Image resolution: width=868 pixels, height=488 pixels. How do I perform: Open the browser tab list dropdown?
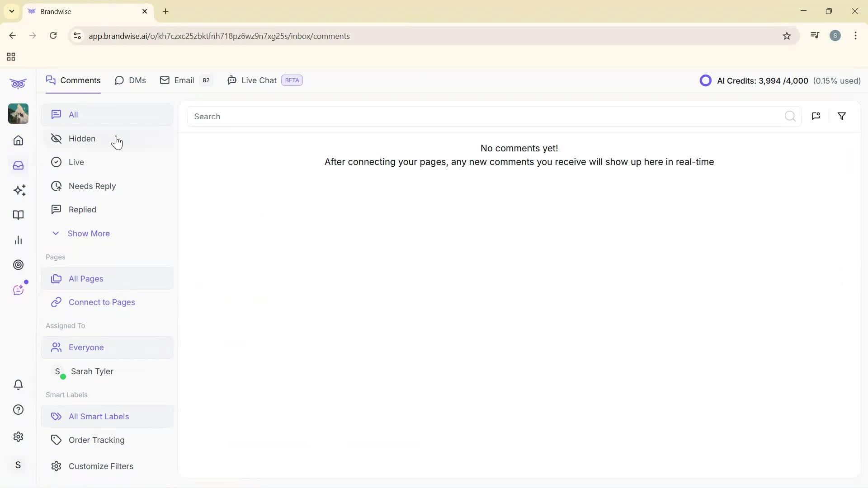tap(11, 11)
